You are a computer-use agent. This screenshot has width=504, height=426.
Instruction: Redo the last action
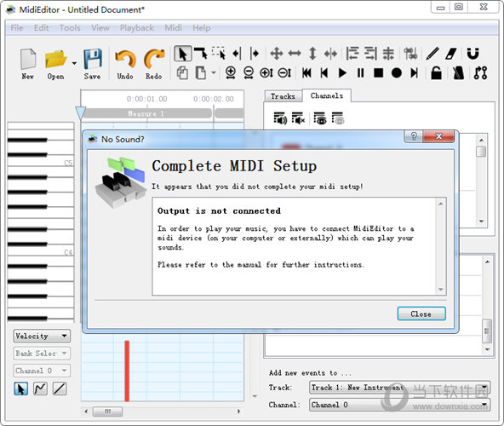tap(154, 64)
